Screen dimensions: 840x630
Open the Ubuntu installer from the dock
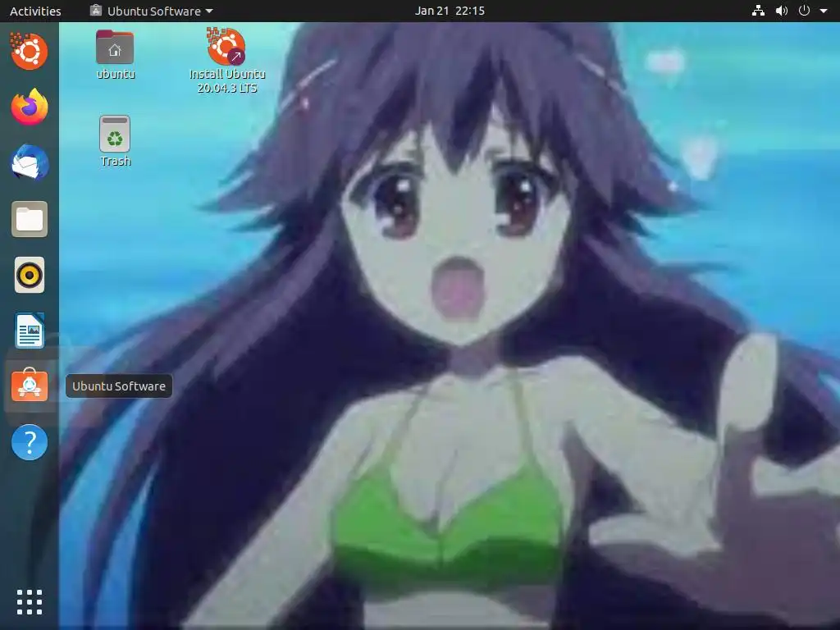point(29,52)
